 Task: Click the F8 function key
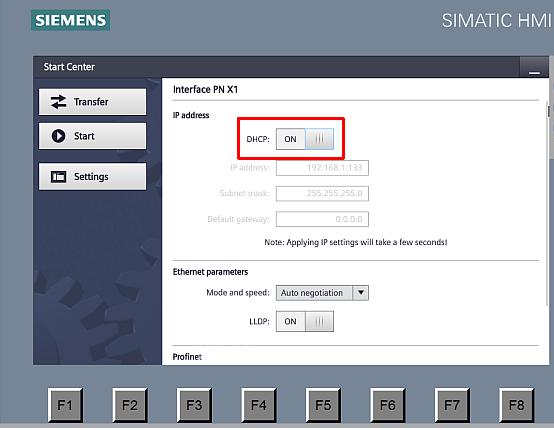[516, 405]
